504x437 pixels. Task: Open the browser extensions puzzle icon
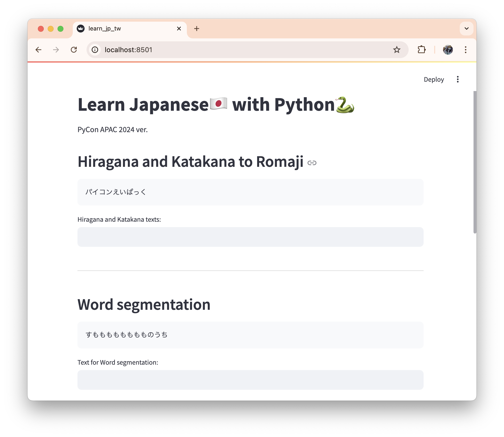click(x=422, y=50)
